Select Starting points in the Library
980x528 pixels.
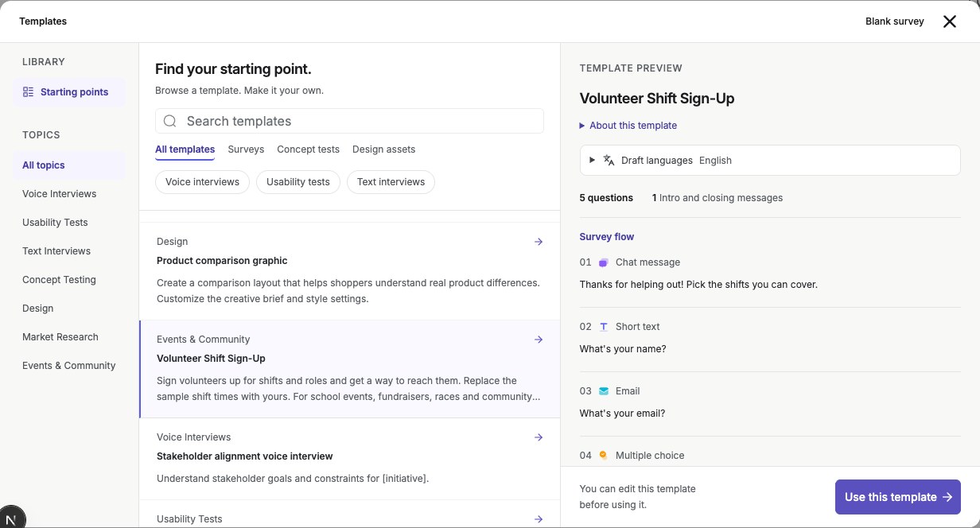click(69, 92)
